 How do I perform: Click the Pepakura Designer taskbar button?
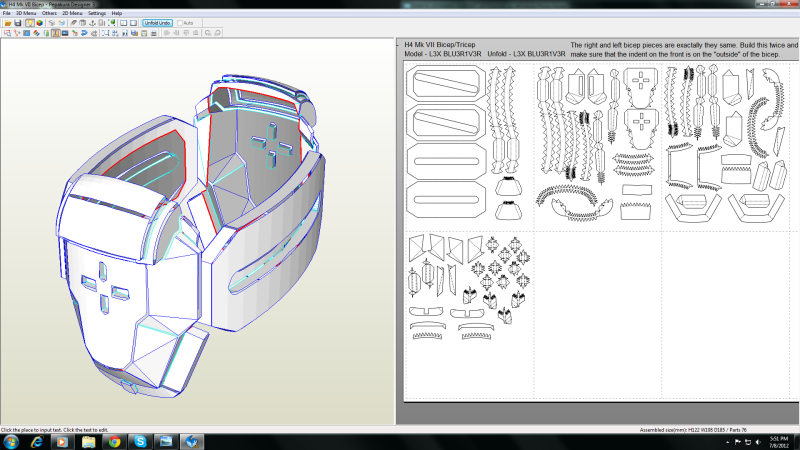(192, 442)
